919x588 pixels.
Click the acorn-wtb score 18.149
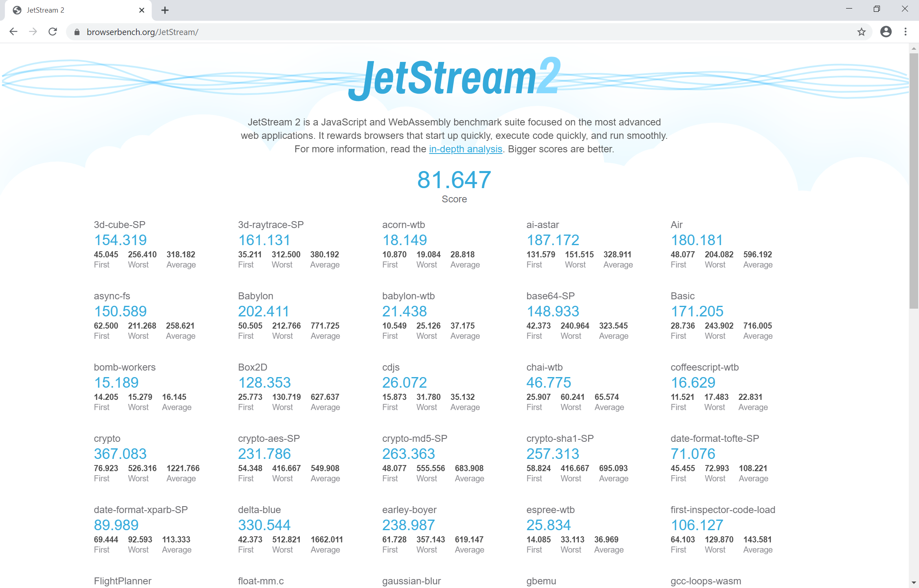405,240
